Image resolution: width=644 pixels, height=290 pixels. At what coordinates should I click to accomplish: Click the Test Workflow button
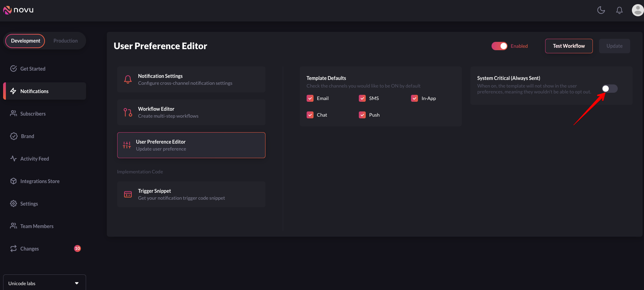[569, 46]
